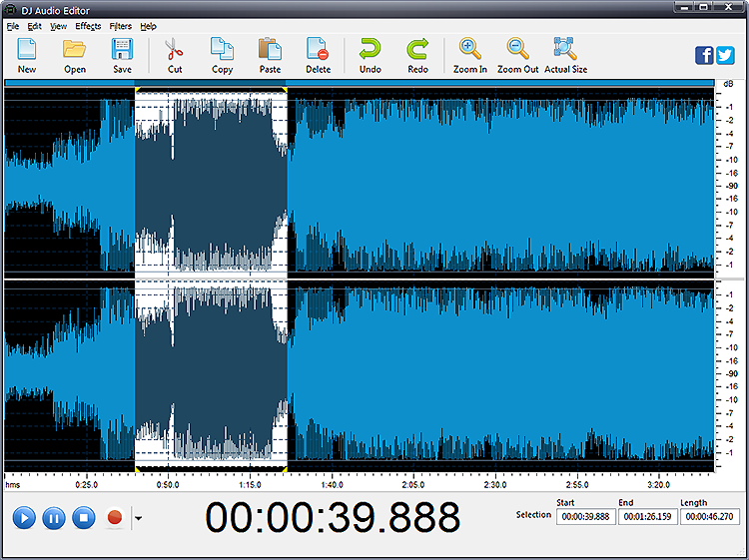Copy the selected audio region
The image size is (749, 560).
222,56
